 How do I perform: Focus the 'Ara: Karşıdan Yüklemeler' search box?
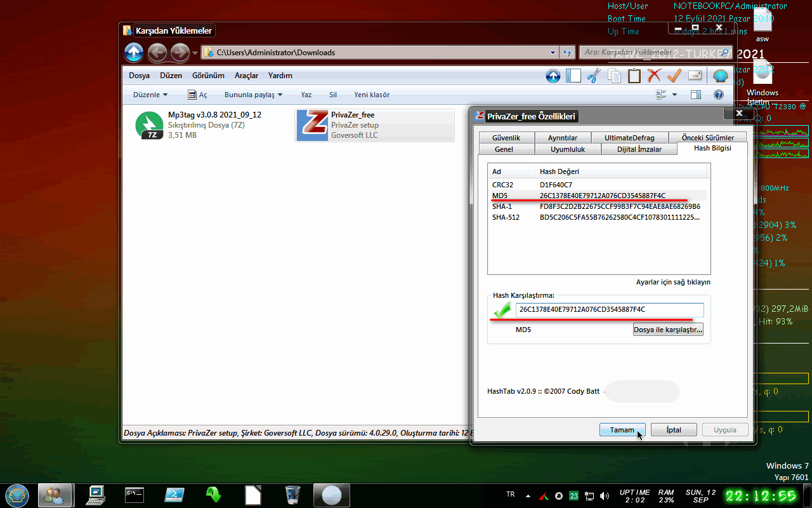(x=657, y=53)
